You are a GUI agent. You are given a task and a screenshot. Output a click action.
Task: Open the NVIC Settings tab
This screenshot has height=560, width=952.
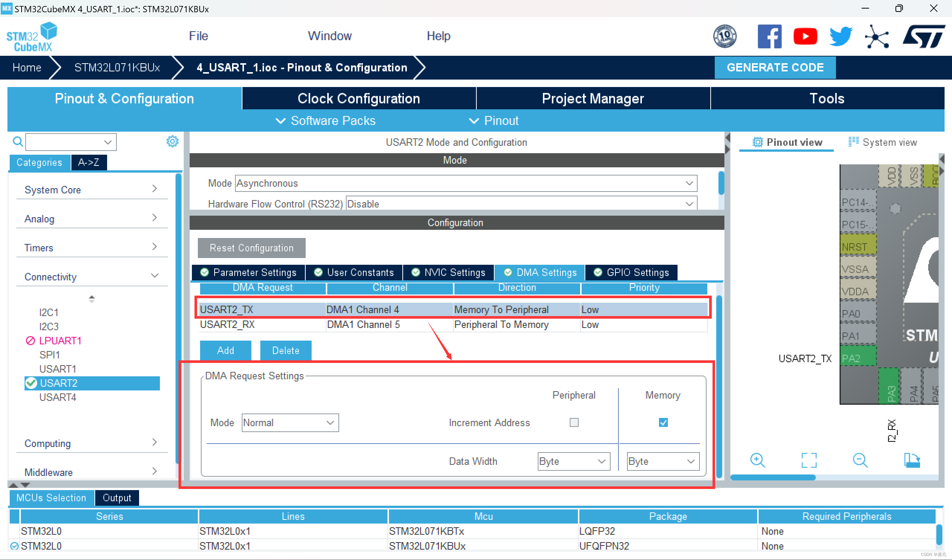tap(448, 273)
